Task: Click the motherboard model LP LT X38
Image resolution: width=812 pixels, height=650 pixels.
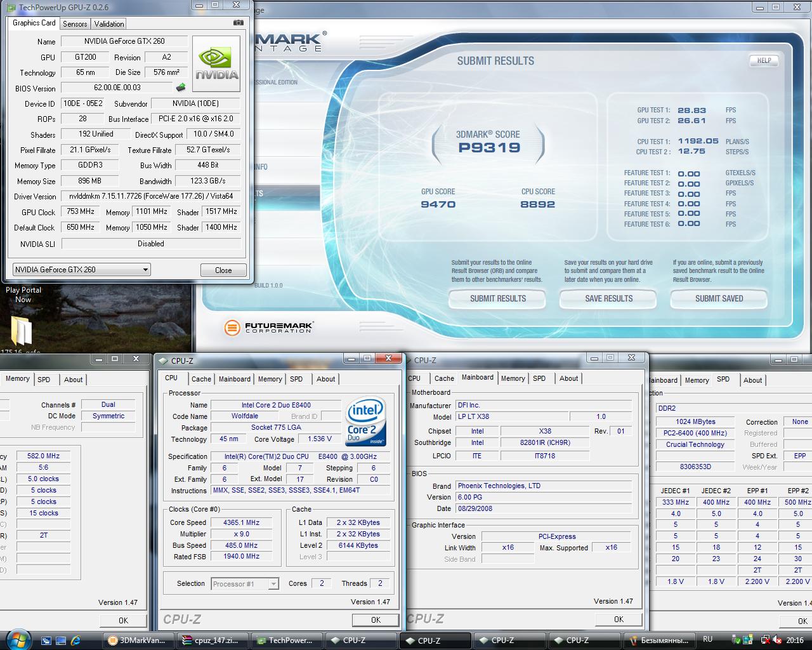Action: coord(511,416)
